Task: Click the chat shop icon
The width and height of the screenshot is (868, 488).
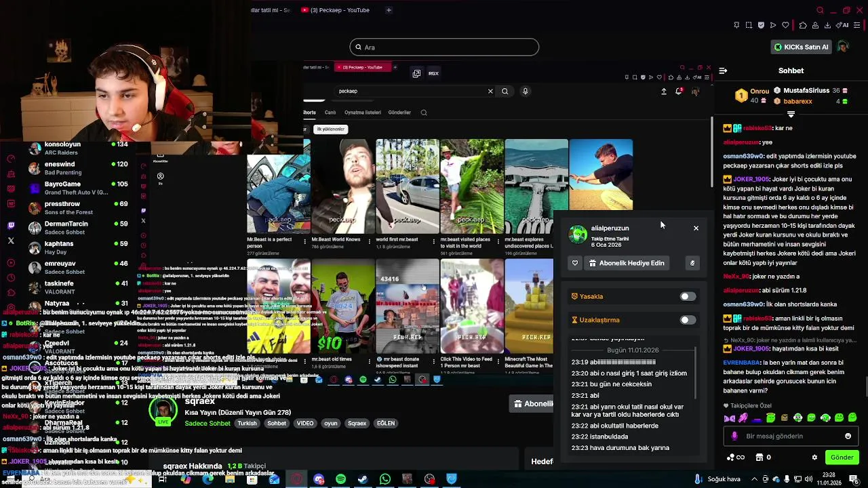Action: pos(759,457)
